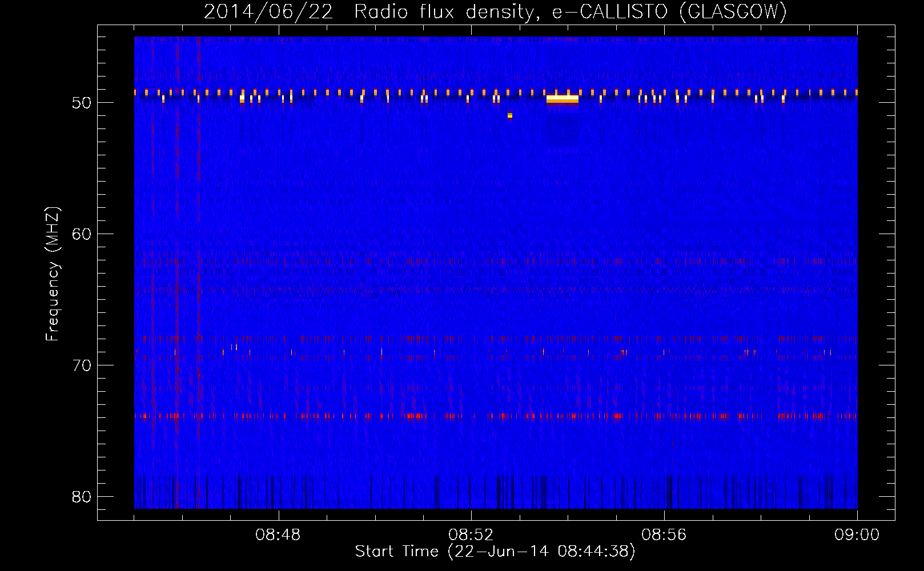Click the wide bright yellow burst near 50 MHz
This screenshot has width=924, height=571.
(x=563, y=99)
